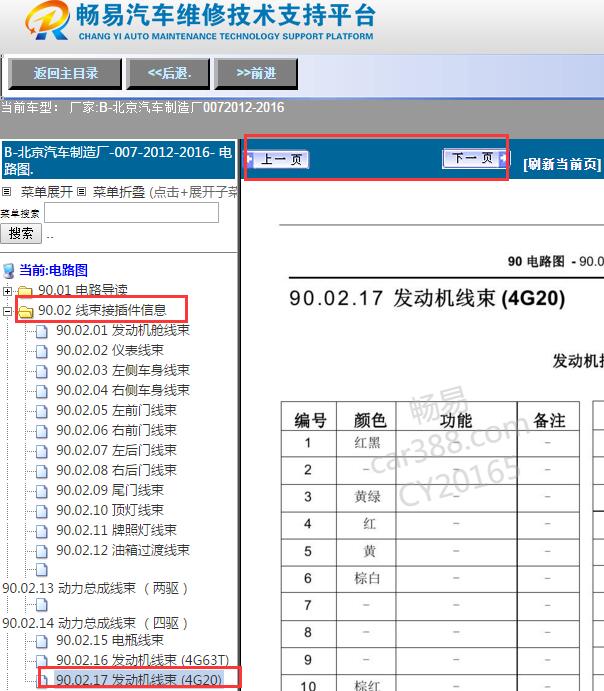Open 90.02.05 左前门线束
This screenshot has height=691, width=604.
point(116,410)
